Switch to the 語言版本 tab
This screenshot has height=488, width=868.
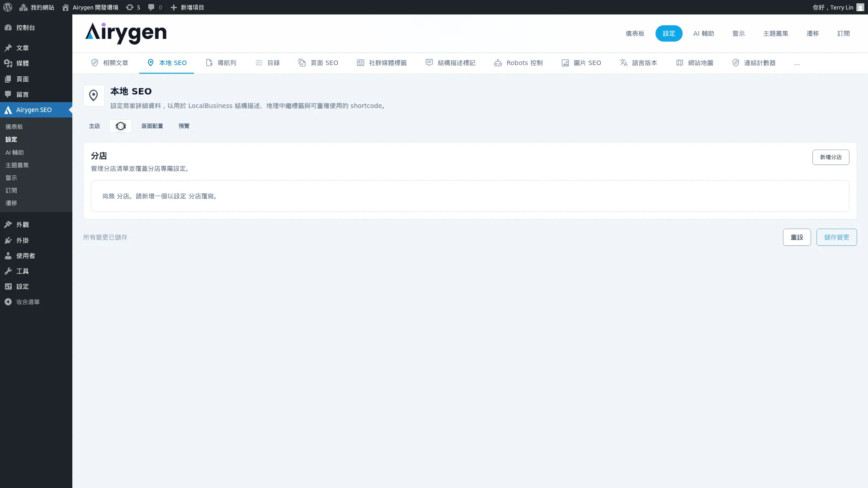[638, 63]
